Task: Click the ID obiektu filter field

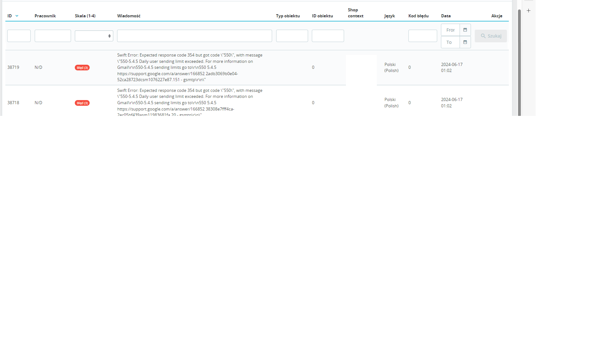Action: coord(328,36)
